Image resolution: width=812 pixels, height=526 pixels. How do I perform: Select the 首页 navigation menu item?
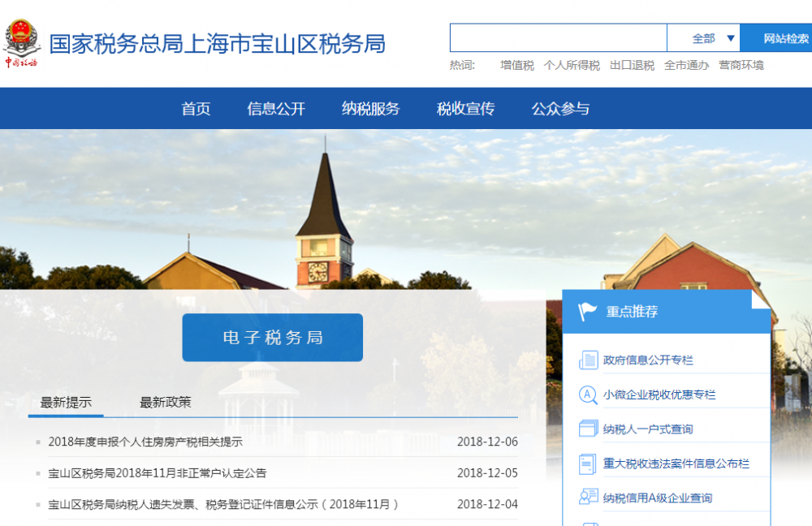tap(198, 108)
